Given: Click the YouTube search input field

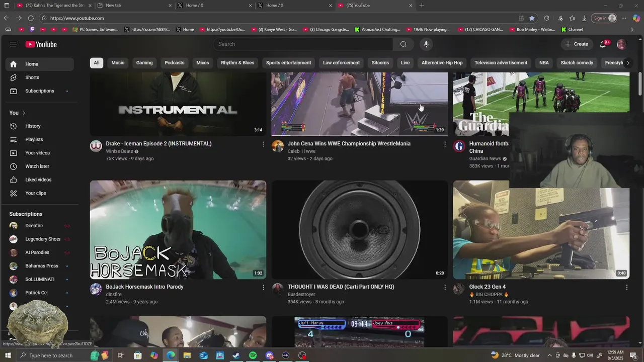Looking at the screenshot, I should [x=303, y=44].
